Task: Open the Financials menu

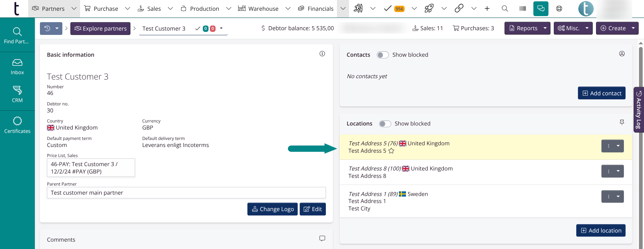Action: [x=320, y=9]
